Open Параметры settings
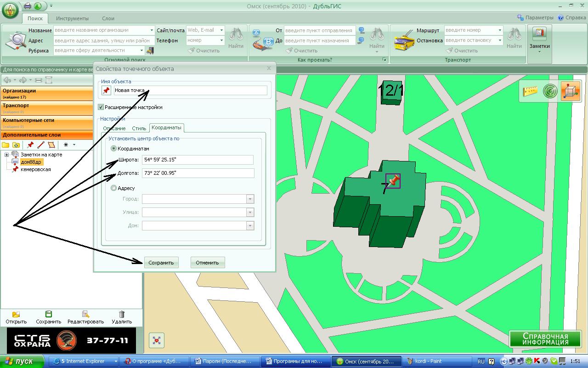The image size is (588, 368). [535, 17]
